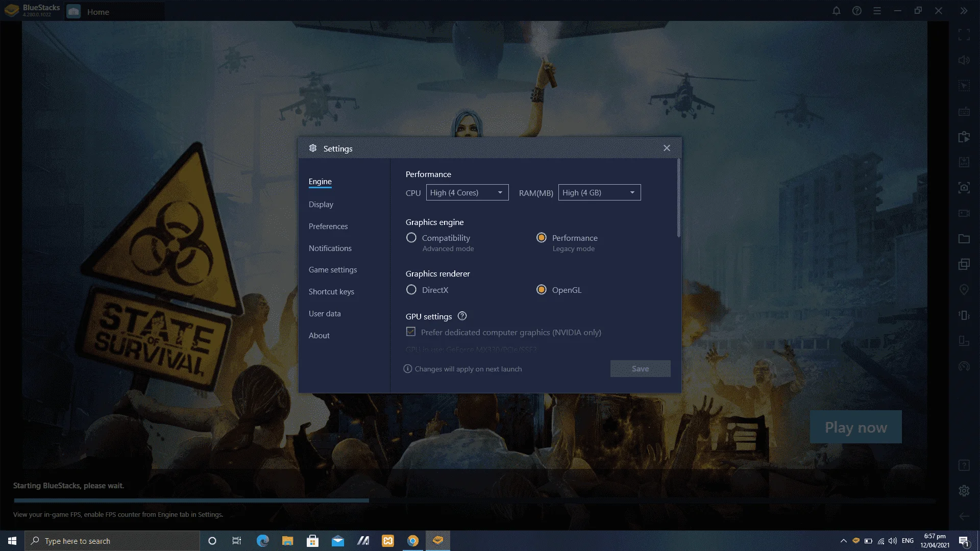Click the system tray volume icon
980x551 pixels.
click(893, 541)
